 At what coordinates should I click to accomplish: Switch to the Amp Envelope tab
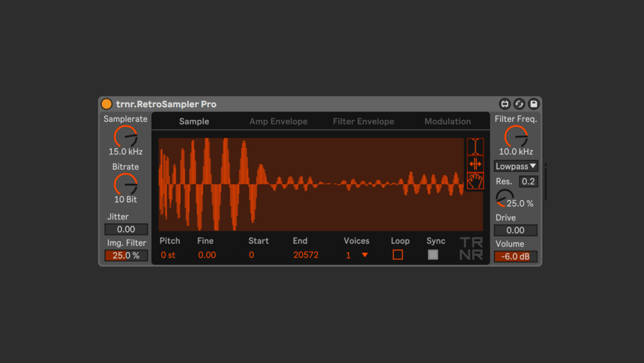point(278,121)
